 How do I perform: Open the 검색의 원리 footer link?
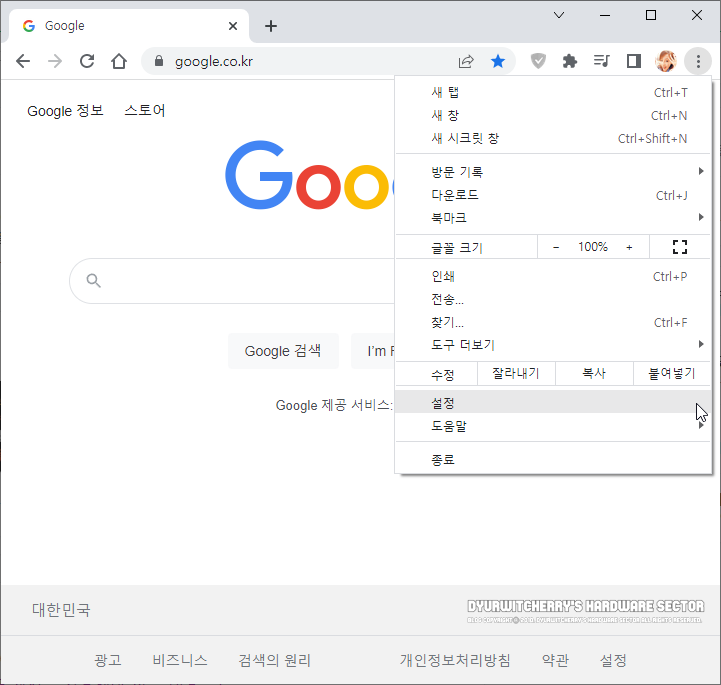click(x=275, y=660)
